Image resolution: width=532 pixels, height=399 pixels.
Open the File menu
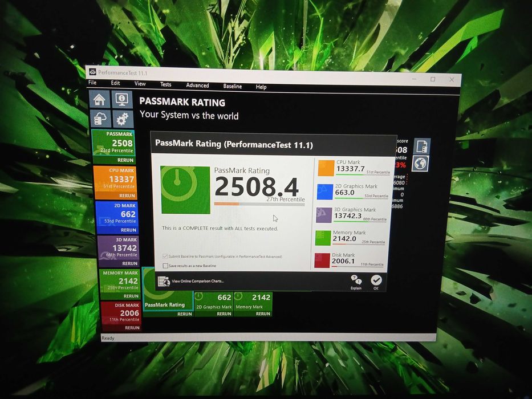coord(92,83)
